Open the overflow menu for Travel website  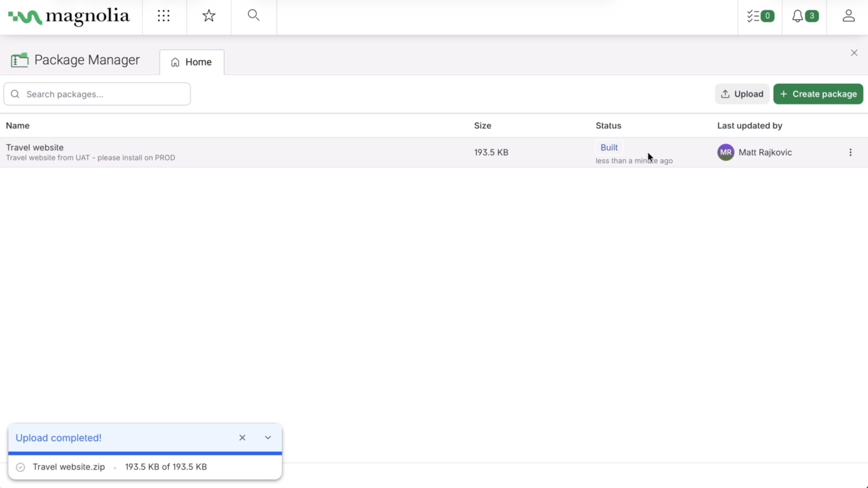[x=851, y=152]
